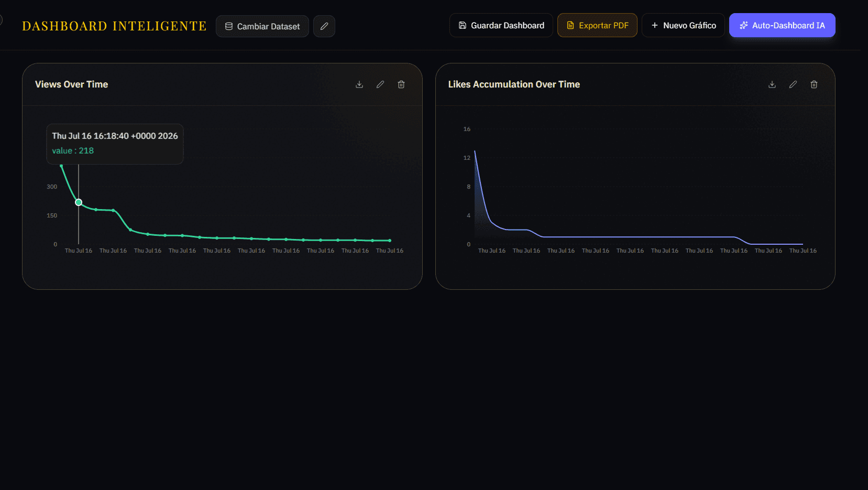
Task: Open Cambiar Dataset selector
Action: coord(262,26)
